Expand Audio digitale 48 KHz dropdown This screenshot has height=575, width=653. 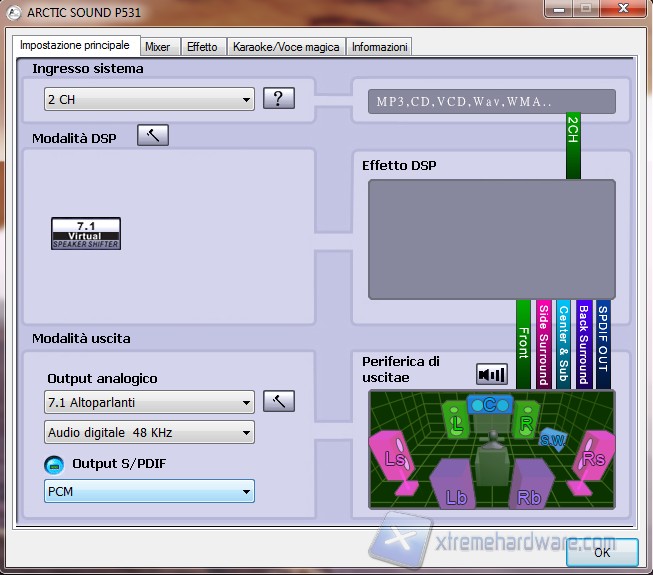[x=149, y=432]
